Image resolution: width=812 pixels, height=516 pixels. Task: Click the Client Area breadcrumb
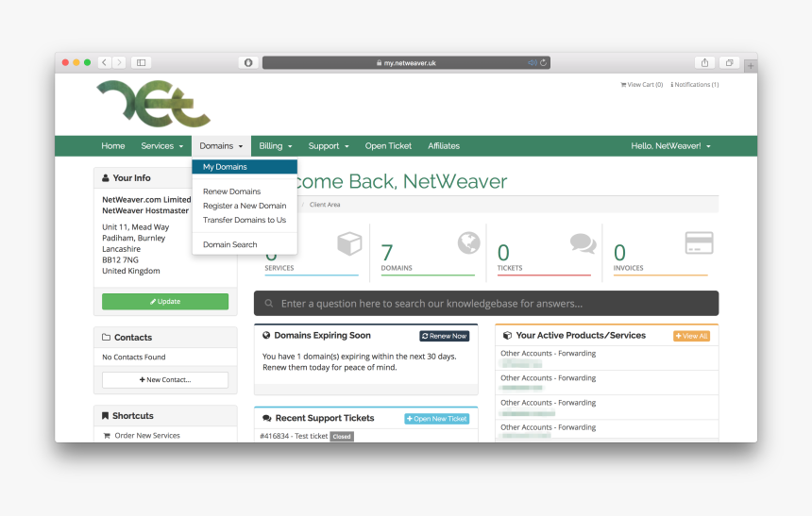pos(325,205)
